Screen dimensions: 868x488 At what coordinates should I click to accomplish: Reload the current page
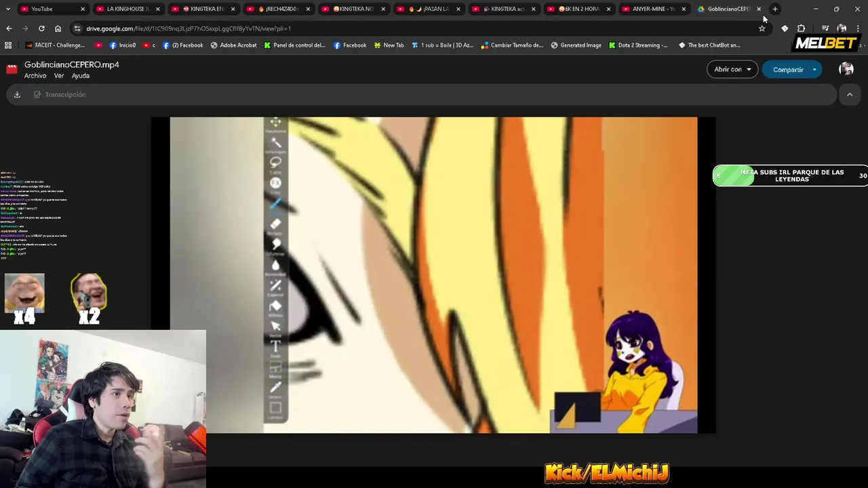tap(41, 28)
